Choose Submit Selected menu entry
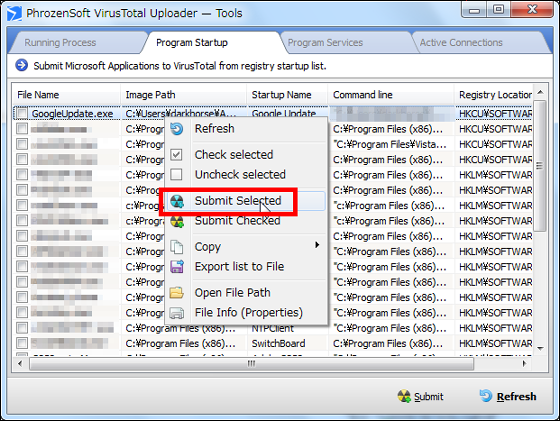 [246, 201]
